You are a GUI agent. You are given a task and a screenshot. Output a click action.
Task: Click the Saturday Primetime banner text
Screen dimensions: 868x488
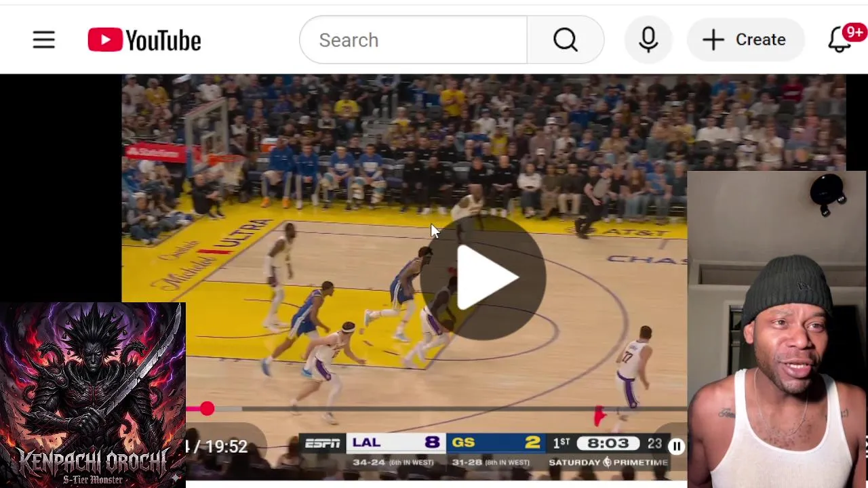coord(608,462)
